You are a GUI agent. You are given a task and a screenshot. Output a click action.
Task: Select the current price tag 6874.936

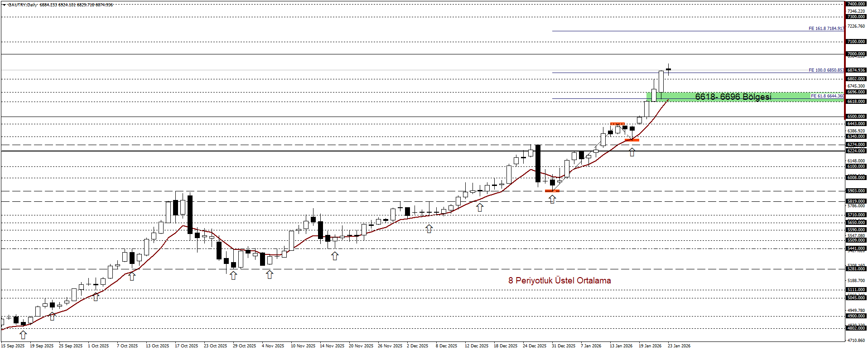[x=856, y=70]
